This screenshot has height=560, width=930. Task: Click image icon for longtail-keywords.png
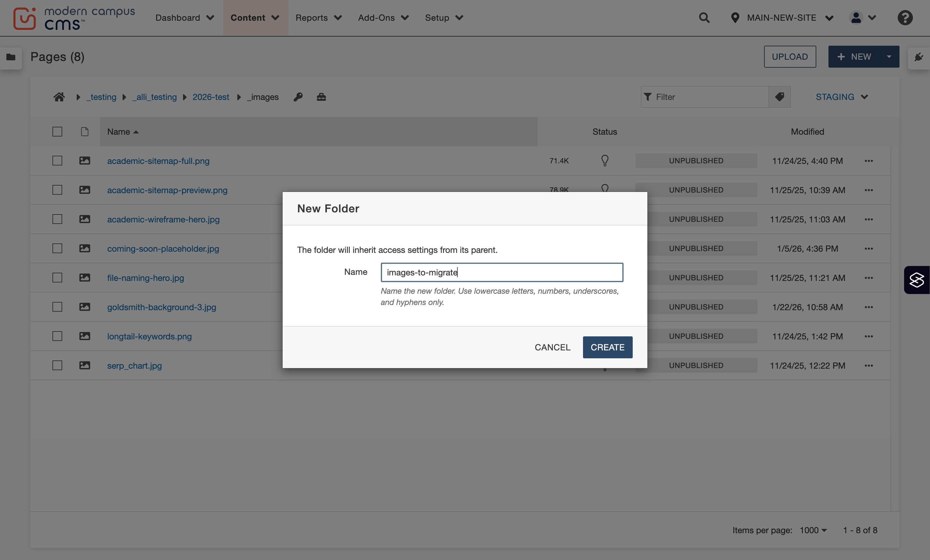click(84, 336)
